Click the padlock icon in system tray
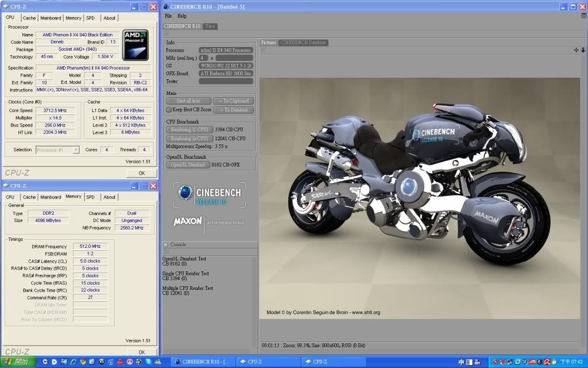The width and height of the screenshot is (588, 368). pos(554,362)
